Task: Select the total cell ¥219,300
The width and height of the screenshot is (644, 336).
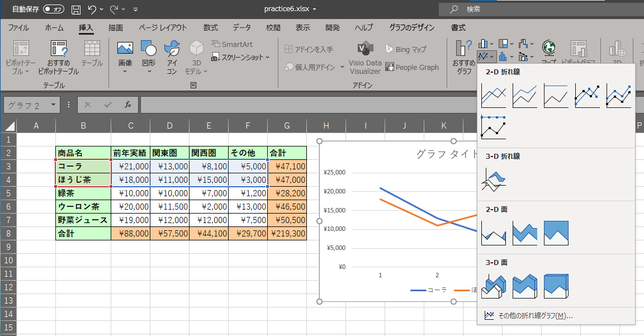Action: pyautogui.click(x=287, y=233)
